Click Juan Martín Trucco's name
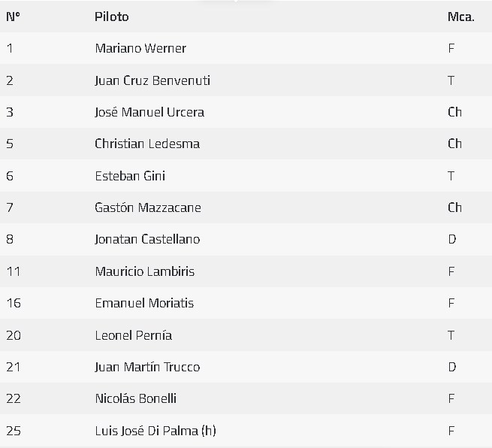Screen dimensions: 492x448 (x=147, y=367)
